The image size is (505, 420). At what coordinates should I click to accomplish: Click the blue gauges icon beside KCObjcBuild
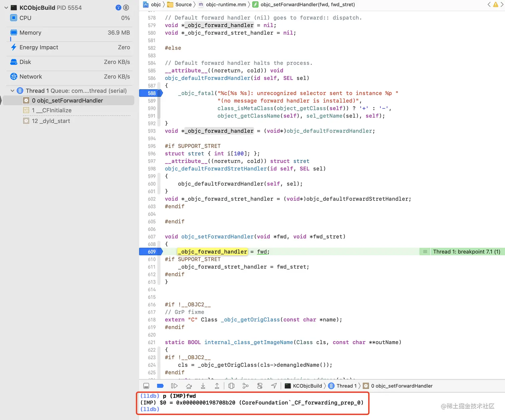click(x=118, y=7)
